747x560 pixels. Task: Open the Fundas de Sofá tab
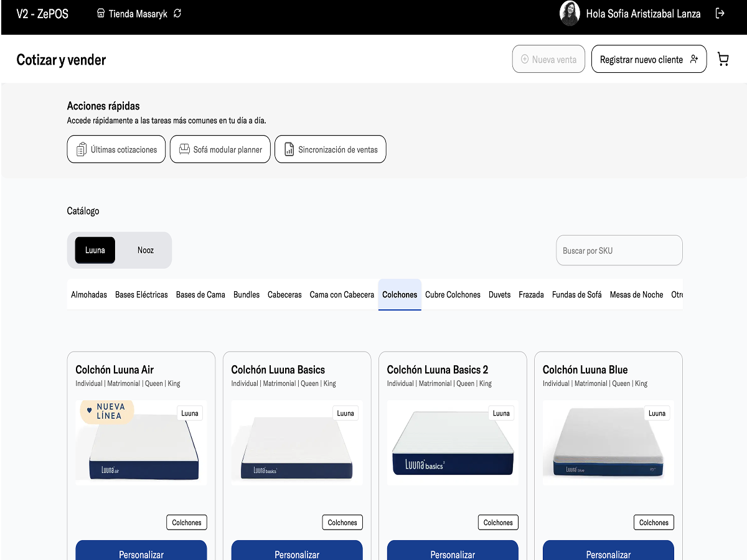[x=576, y=294]
